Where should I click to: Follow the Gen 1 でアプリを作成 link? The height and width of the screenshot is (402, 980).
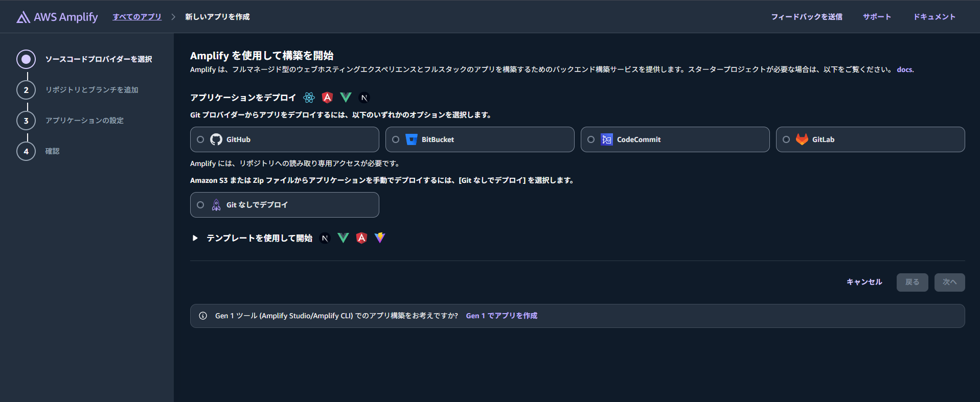click(x=502, y=316)
